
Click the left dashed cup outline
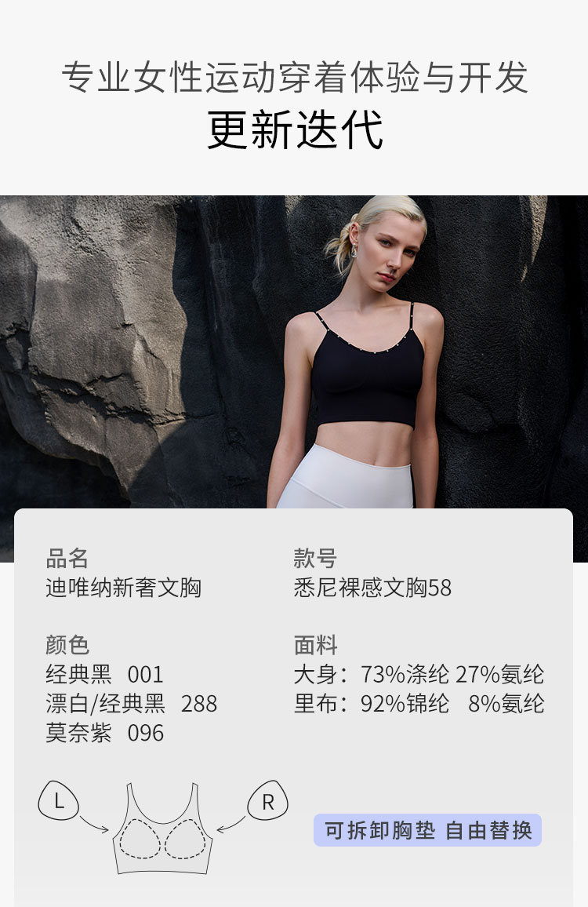pos(140,839)
